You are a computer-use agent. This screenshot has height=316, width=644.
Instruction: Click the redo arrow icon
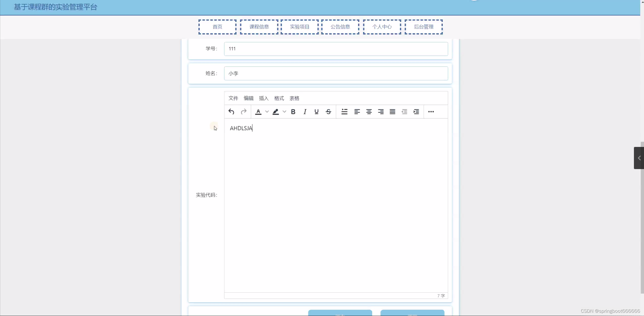click(x=243, y=111)
